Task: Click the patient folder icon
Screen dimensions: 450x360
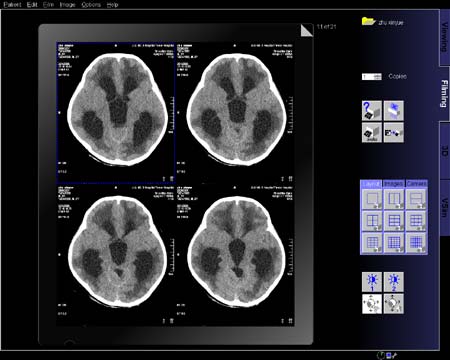Action: [x=368, y=22]
